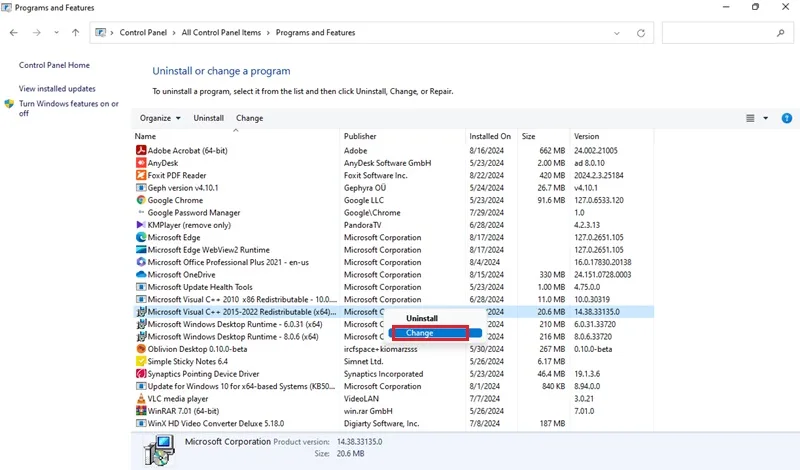The height and width of the screenshot is (470, 800).
Task: Open the recent locations dropdown arrow
Action: [x=56, y=33]
